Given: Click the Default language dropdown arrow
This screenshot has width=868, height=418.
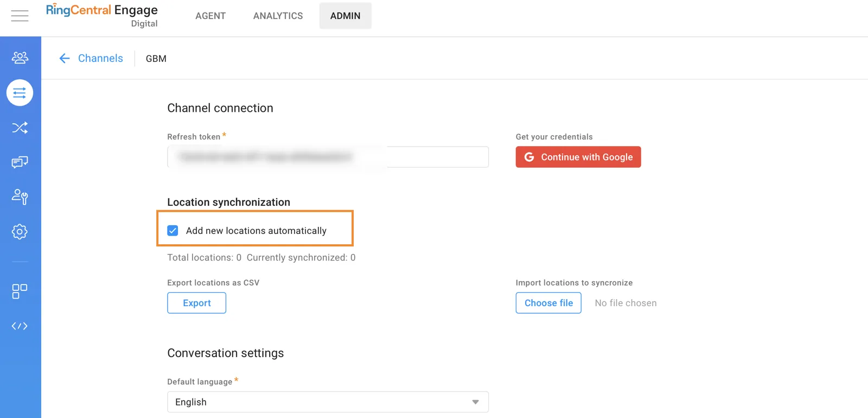Looking at the screenshot, I should tap(475, 402).
